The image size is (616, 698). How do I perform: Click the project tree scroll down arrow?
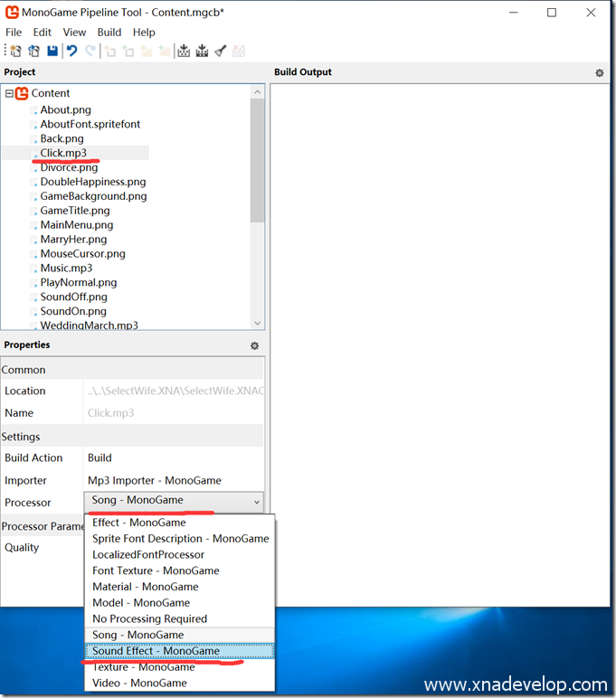coord(258,323)
